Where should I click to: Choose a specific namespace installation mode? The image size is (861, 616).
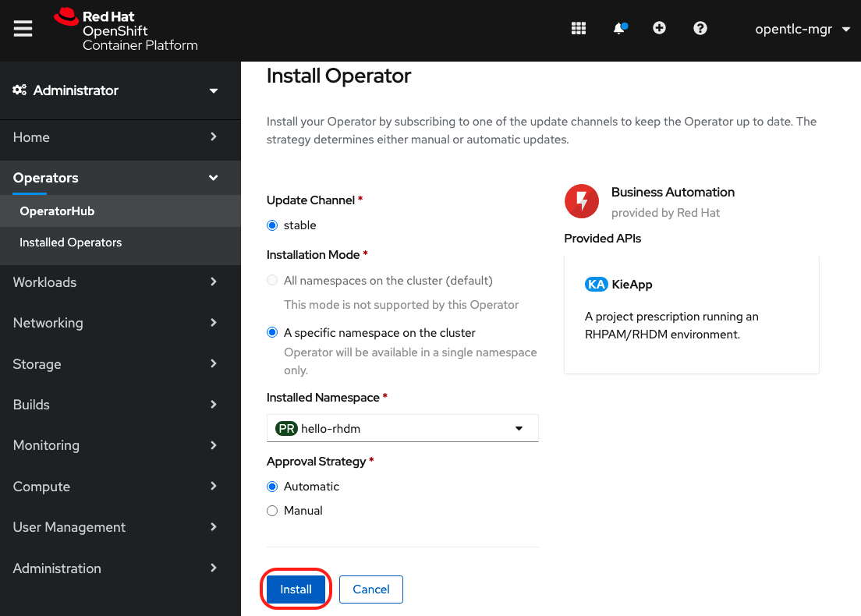point(272,333)
